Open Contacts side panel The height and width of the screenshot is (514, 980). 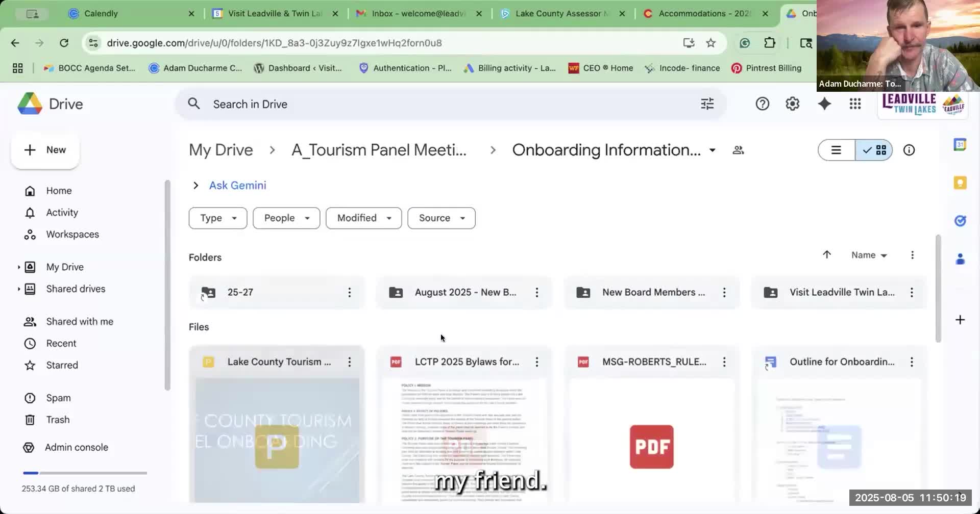960,259
